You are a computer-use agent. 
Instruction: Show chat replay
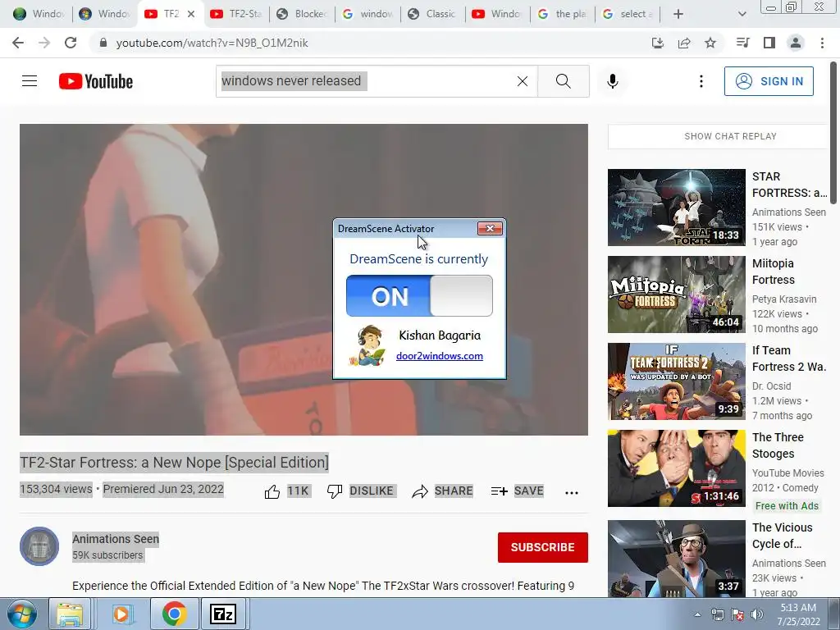click(729, 136)
